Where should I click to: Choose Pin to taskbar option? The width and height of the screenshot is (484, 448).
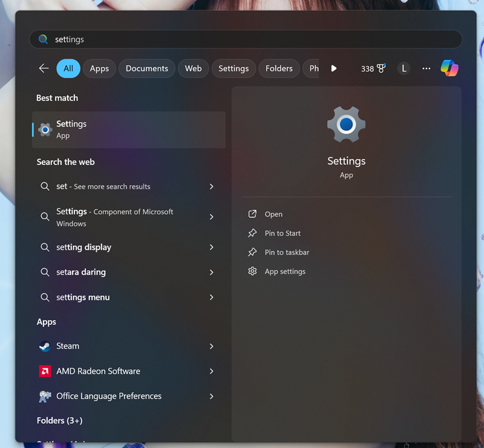pyautogui.click(x=287, y=252)
